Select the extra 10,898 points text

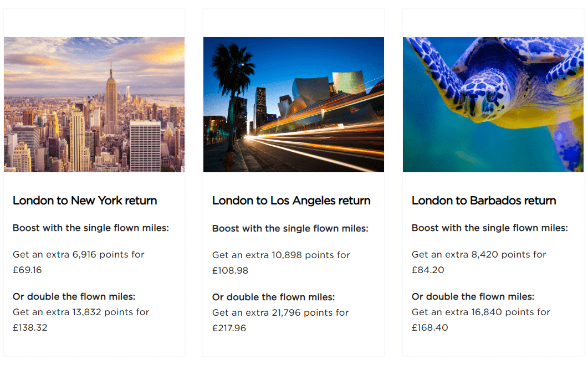click(x=281, y=255)
